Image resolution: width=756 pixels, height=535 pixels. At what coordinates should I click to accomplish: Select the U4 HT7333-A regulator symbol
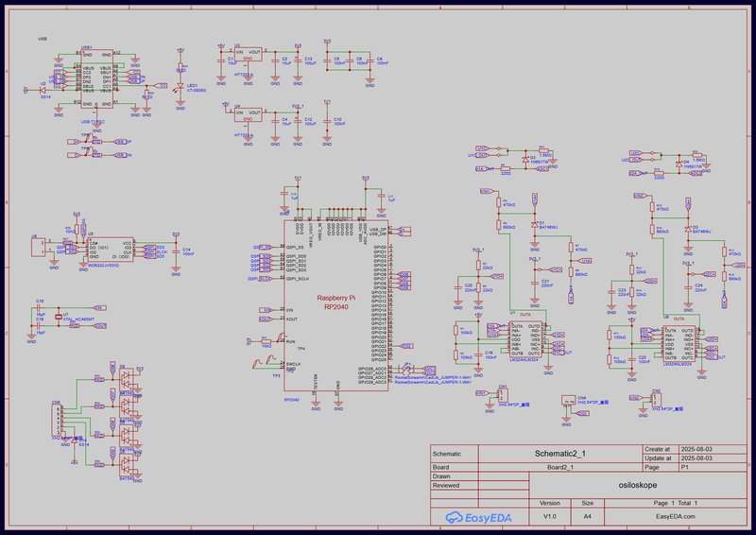(248, 114)
